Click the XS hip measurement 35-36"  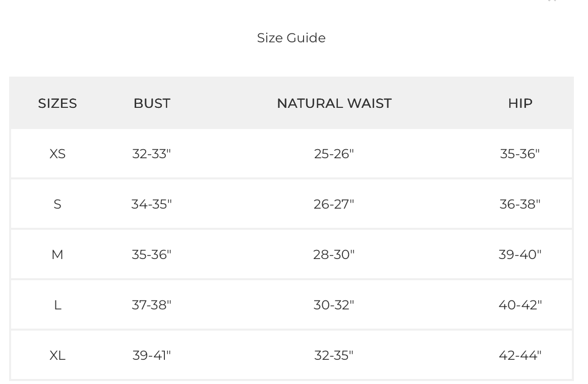pyautogui.click(x=520, y=154)
